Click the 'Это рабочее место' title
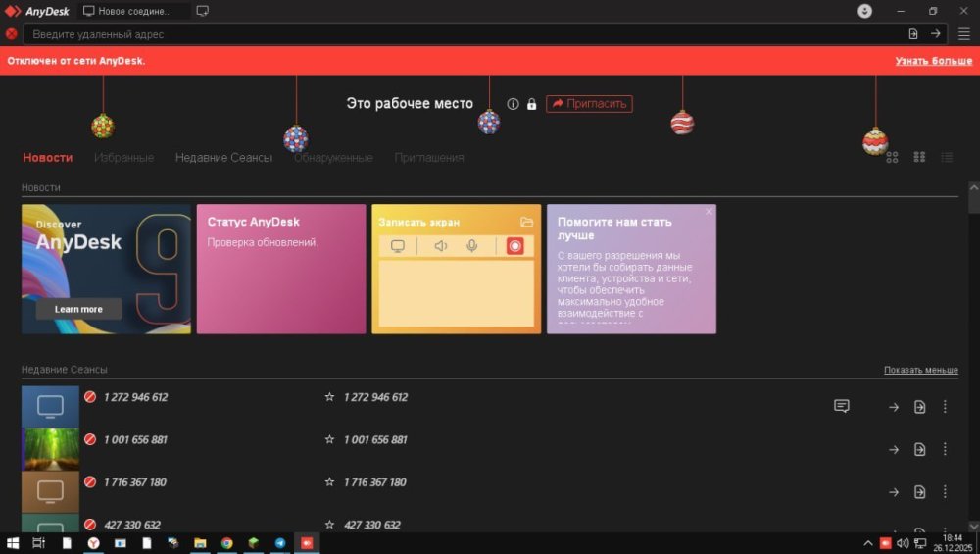This screenshot has width=980, height=554. tap(410, 104)
